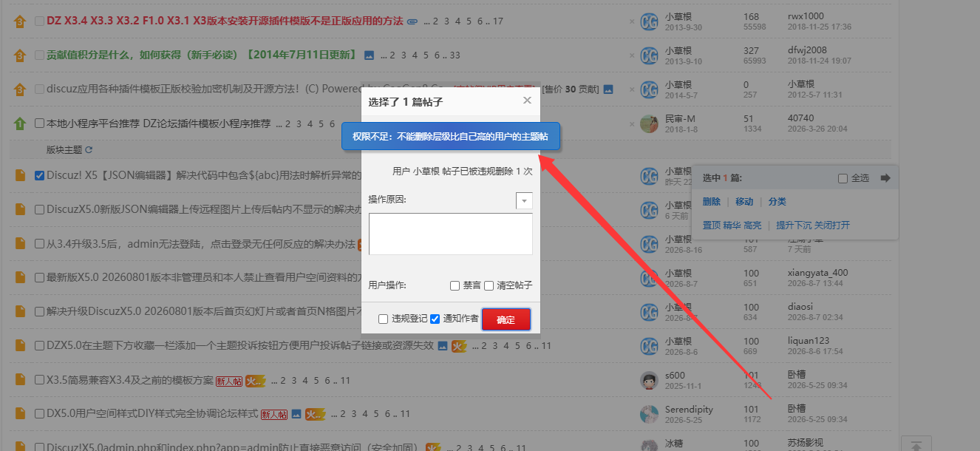This screenshot has width=980, height=451.
Task: Click the avatar of user s600
Action: point(649,380)
